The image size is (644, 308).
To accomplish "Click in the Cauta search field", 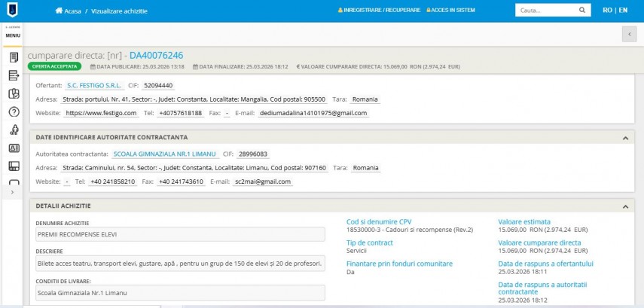I will coord(545,11).
